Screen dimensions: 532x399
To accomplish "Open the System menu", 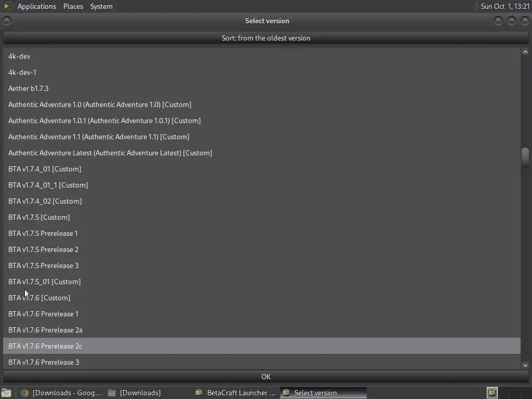I will click(x=101, y=6).
